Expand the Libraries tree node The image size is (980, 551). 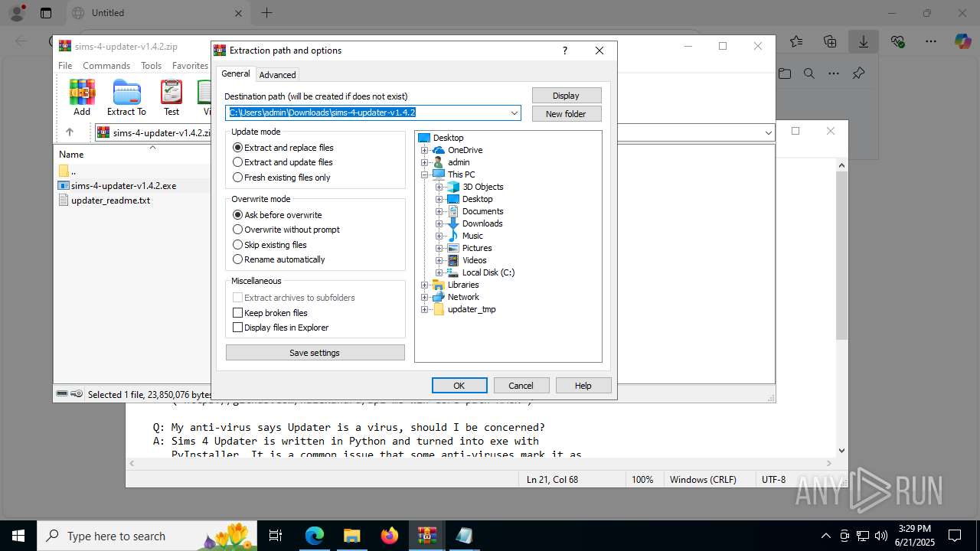click(425, 285)
